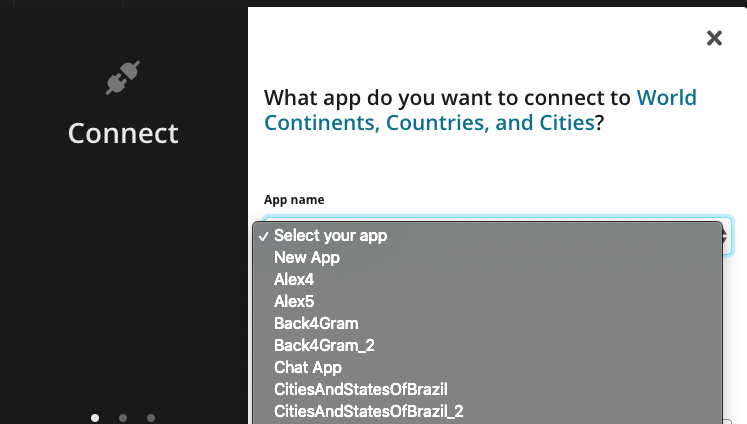Select the first pagination dot

coord(95,418)
